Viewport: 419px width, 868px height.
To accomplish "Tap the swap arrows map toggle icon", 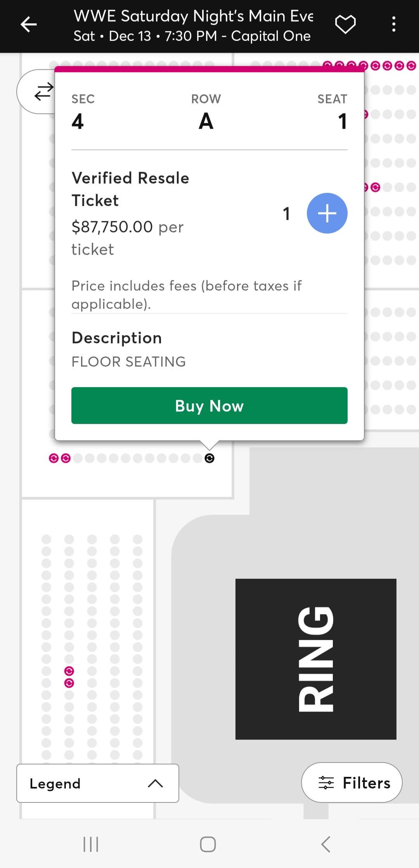I will pos(43,92).
